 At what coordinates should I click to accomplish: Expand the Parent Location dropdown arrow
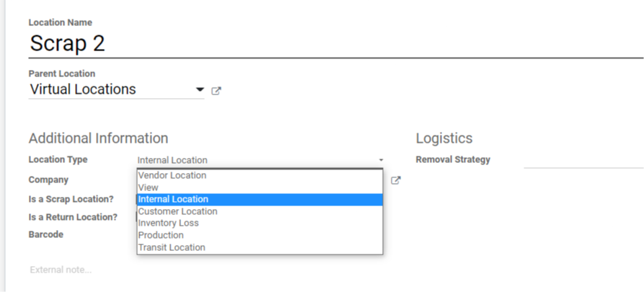[200, 90]
